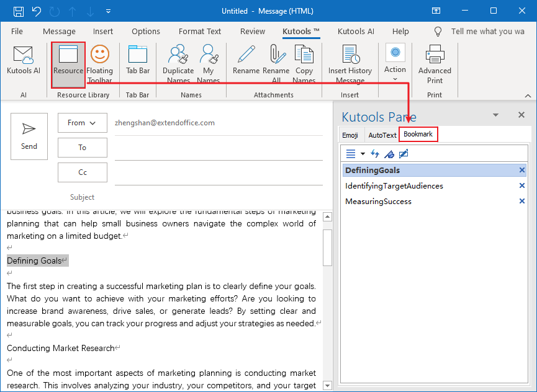Image resolution: width=537 pixels, height=392 pixels.
Task: Click scroll down arrow of message body
Action: click(327, 386)
